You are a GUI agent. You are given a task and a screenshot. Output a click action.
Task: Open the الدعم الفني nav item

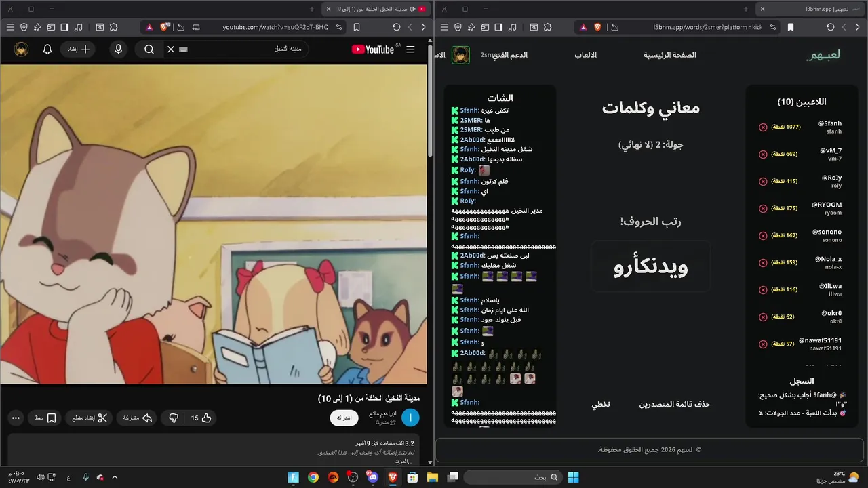[511, 55]
